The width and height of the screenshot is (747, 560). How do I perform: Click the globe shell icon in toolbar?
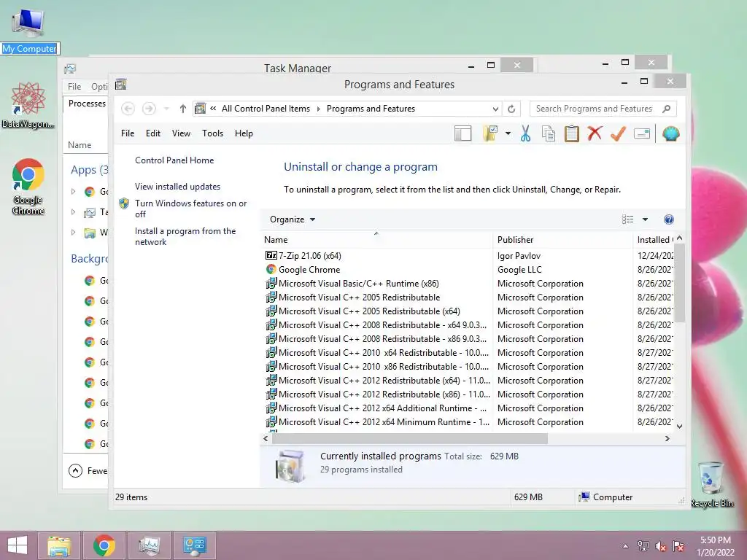(671, 134)
